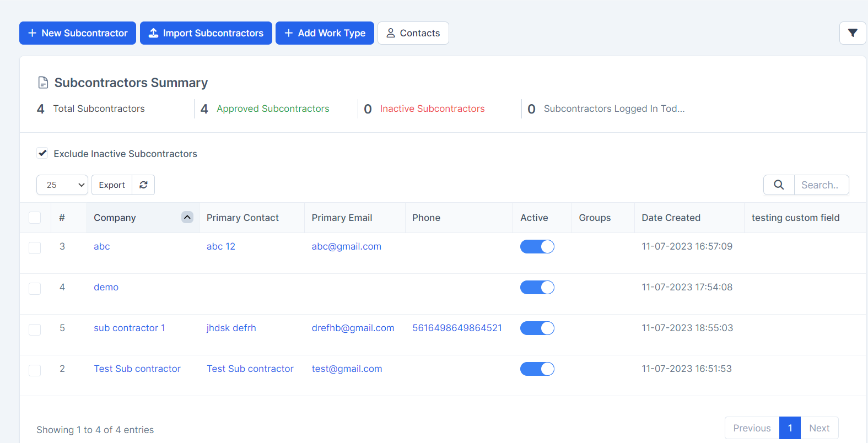868x443 pixels.
Task: Toggle Active switch for abc
Action: (x=537, y=247)
